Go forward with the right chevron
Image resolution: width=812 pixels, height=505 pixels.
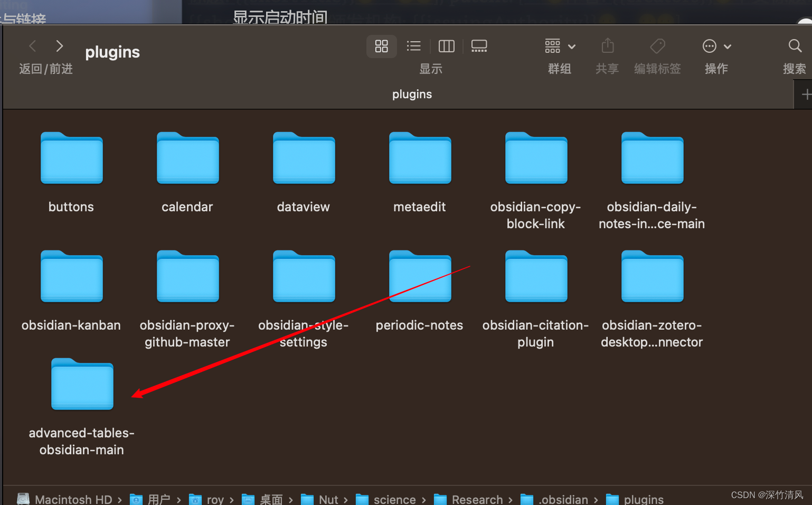(x=60, y=46)
